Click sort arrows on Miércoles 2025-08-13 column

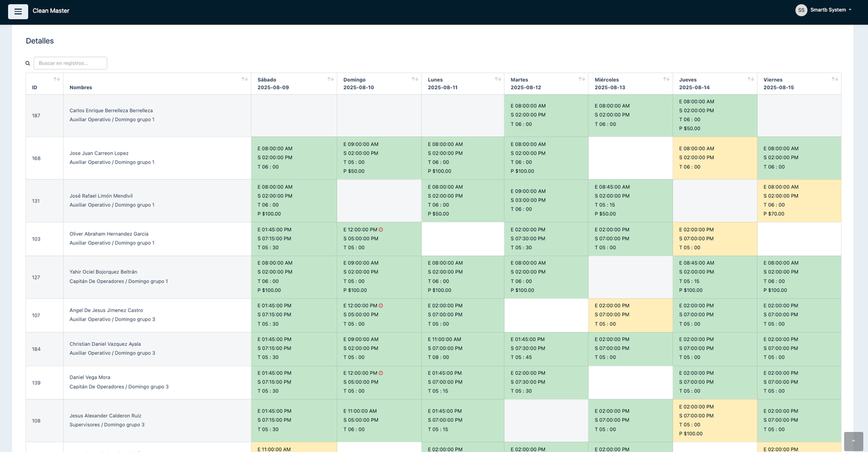666,79
